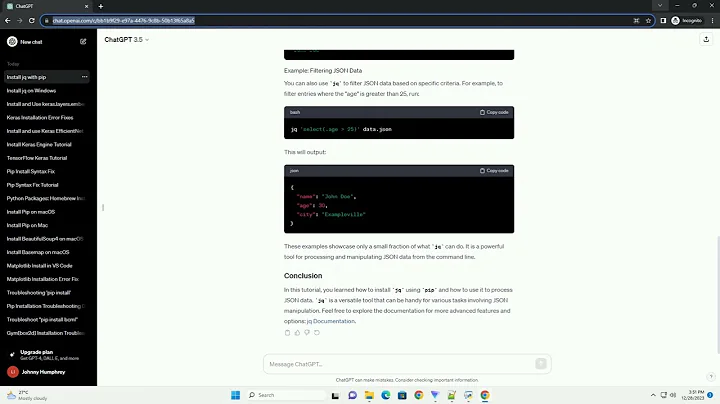Select the currently open 'Install jq with pip' chat

(47, 77)
